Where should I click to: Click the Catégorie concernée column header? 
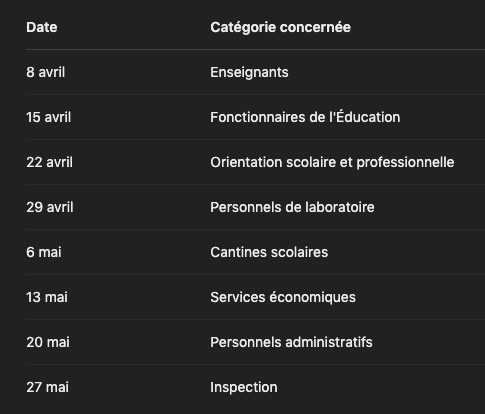pyautogui.click(x=280, y=27)
